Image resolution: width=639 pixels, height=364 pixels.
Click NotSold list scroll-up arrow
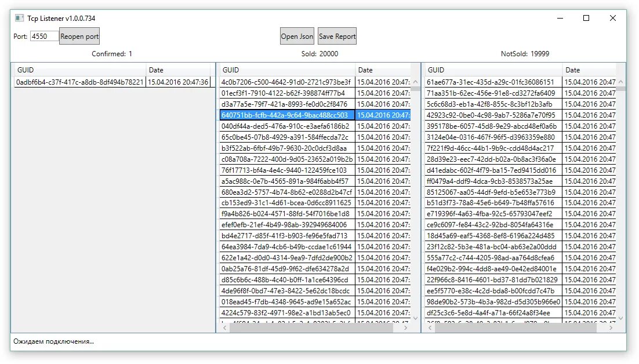pos(620,82)
